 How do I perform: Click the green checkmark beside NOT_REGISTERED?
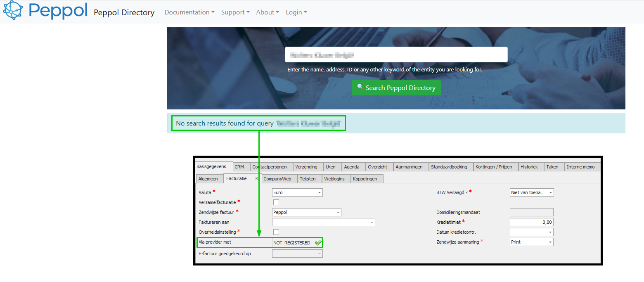[318, 243]
